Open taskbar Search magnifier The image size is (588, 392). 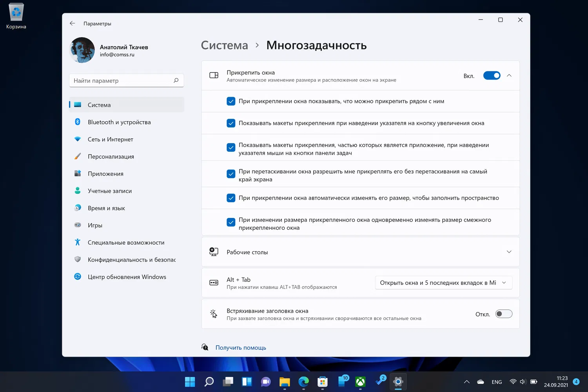click(x=209, y=381)
